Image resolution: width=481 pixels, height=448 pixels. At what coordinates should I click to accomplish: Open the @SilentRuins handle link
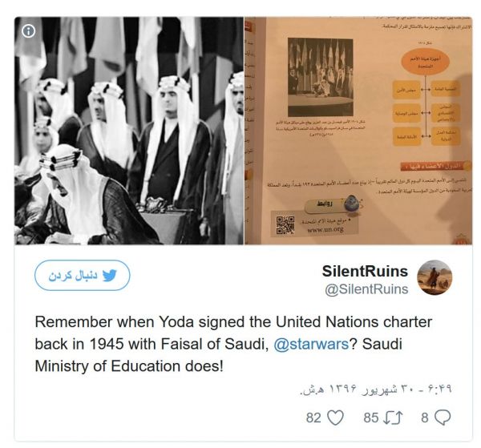click(366, 289)
